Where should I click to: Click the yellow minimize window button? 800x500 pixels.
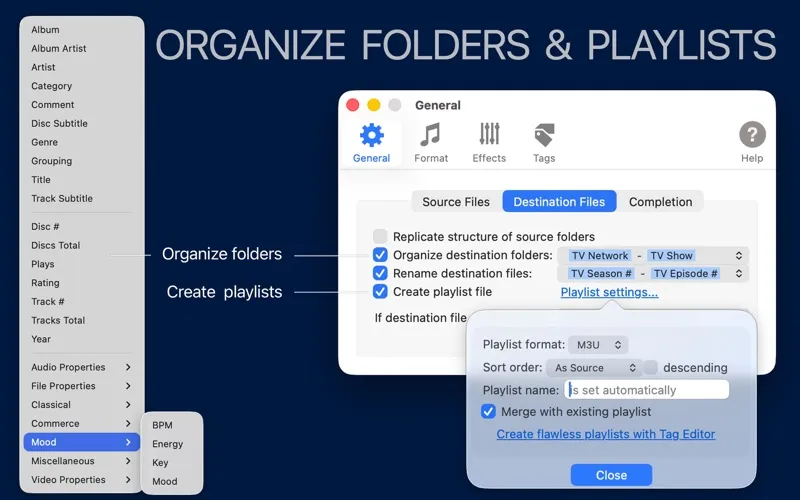[x=374, y=105]
